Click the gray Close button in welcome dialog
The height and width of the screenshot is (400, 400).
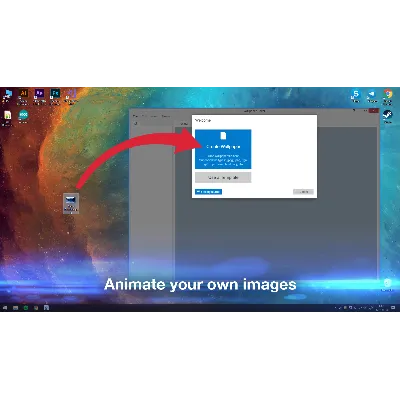[x=303, y=192]
